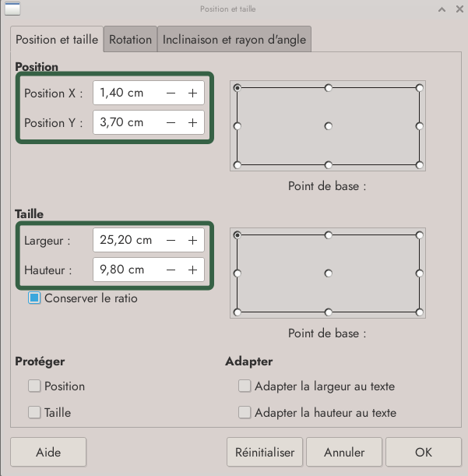Uncheck the Conserver le ratio checkbox

34,298
